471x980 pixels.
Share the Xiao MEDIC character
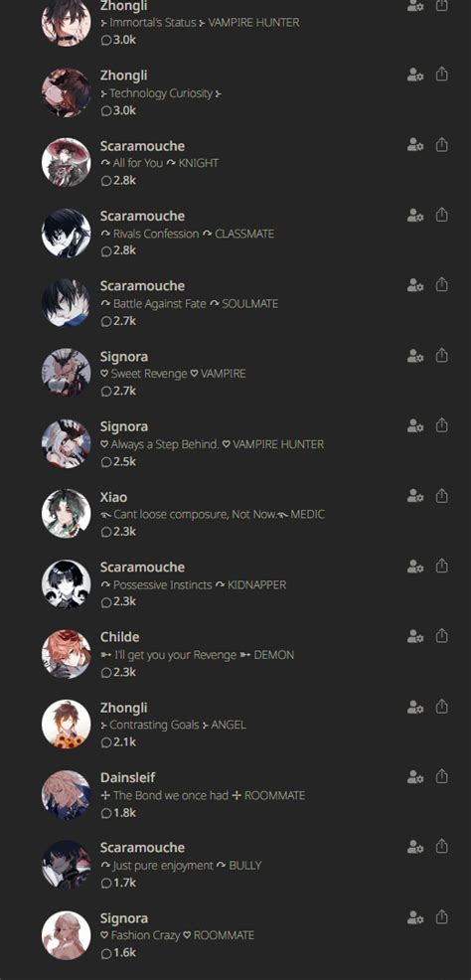click(441, 496)
